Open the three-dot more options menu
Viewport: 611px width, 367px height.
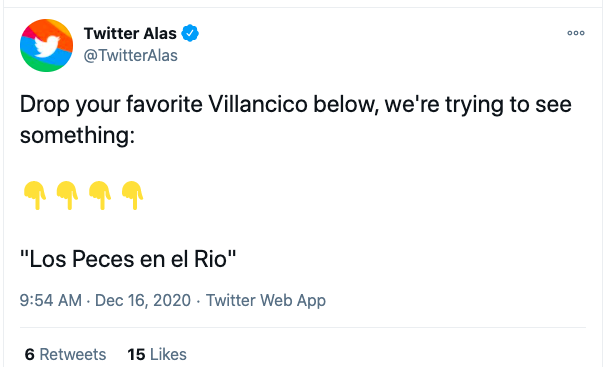tap(576, 33)
